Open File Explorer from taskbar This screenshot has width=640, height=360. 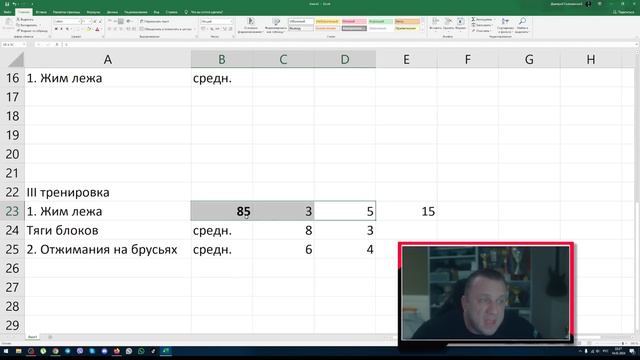(x=18, y=351)
